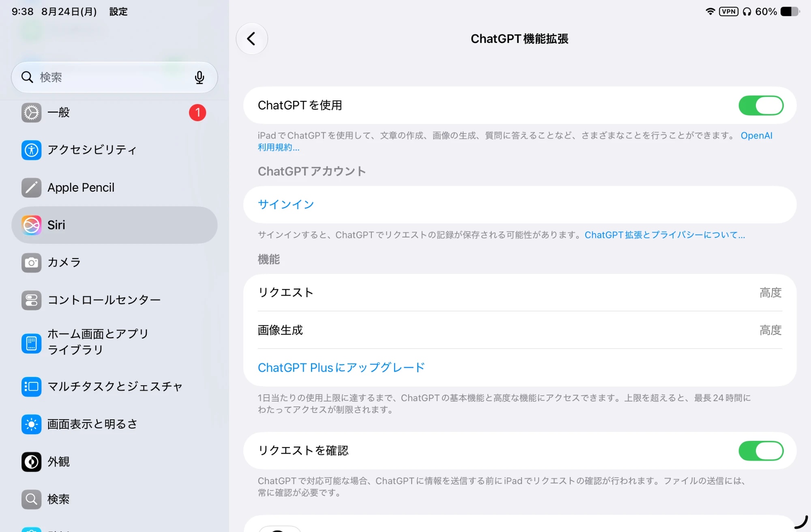The height and width of the screenshot is (532, 811).
Task: Tap the search magnifier icon in sidebar
Action: tap(27, 77)
